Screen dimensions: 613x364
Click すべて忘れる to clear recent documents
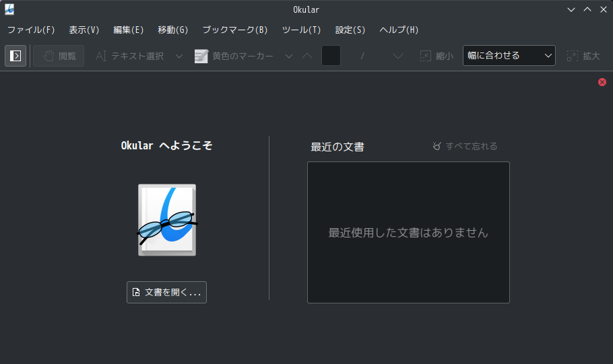[465, 146]
